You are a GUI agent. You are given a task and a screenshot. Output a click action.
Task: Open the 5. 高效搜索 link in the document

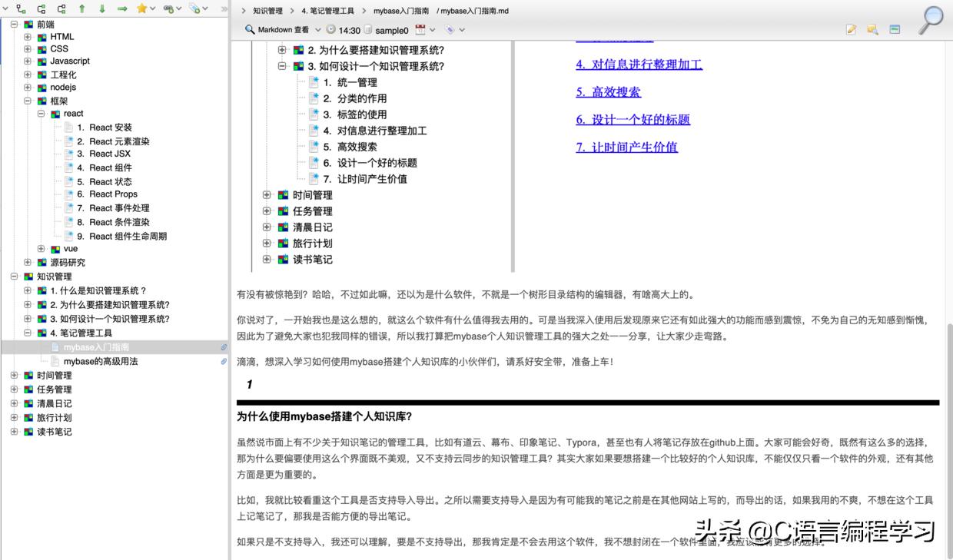click(x=608, y=91)
